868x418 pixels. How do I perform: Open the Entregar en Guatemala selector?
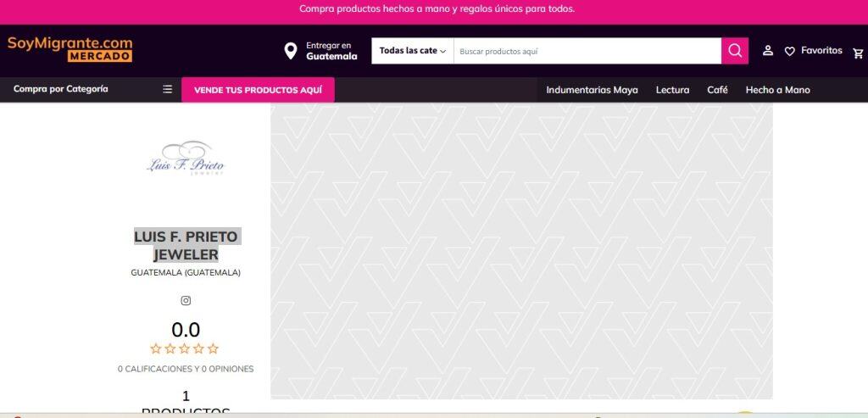click(331, 51)
